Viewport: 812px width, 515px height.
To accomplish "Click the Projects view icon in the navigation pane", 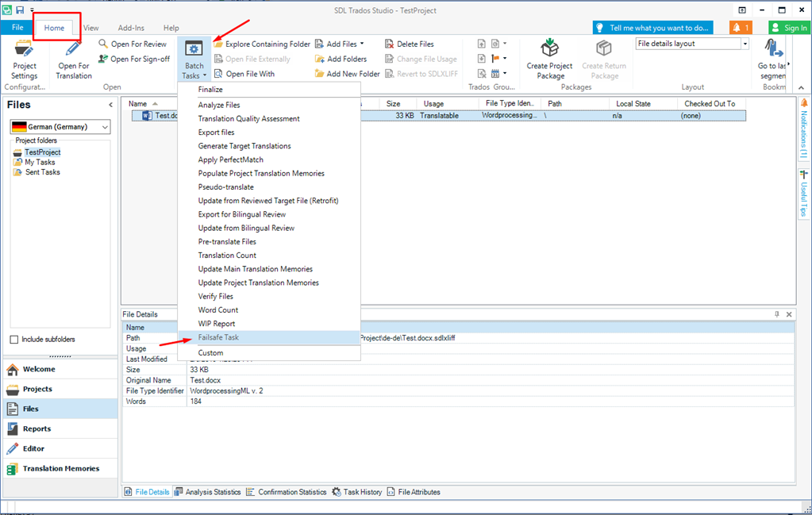I will coord(13,390).
